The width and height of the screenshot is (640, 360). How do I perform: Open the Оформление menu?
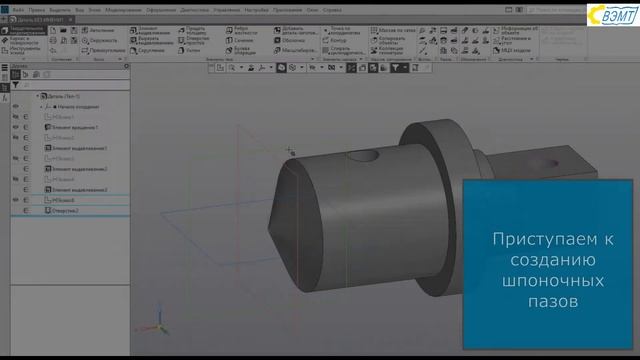pos(161,10)
